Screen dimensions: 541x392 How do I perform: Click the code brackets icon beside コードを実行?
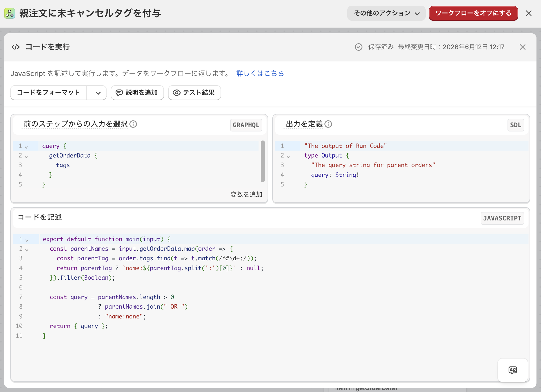point(16,47)
